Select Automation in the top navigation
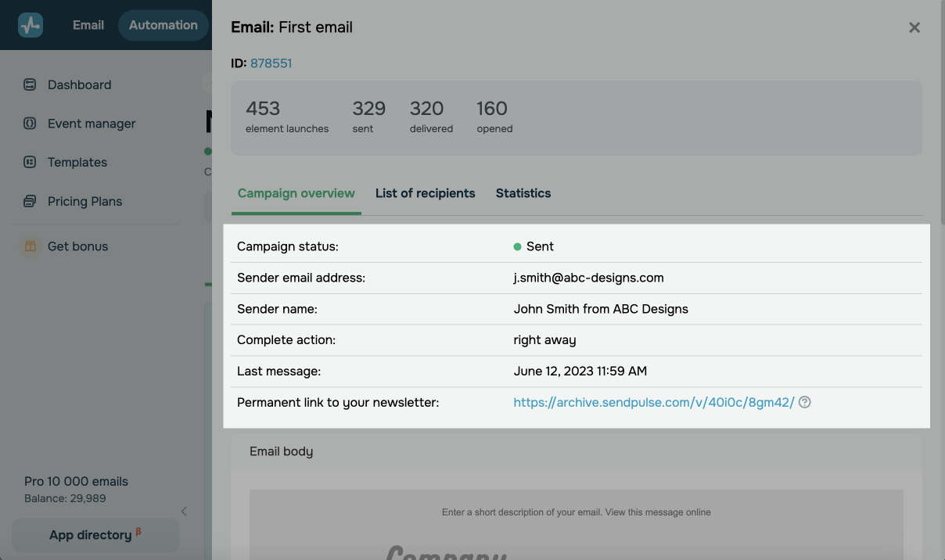This screenshot has height=560, width=945. click(163, 25)
